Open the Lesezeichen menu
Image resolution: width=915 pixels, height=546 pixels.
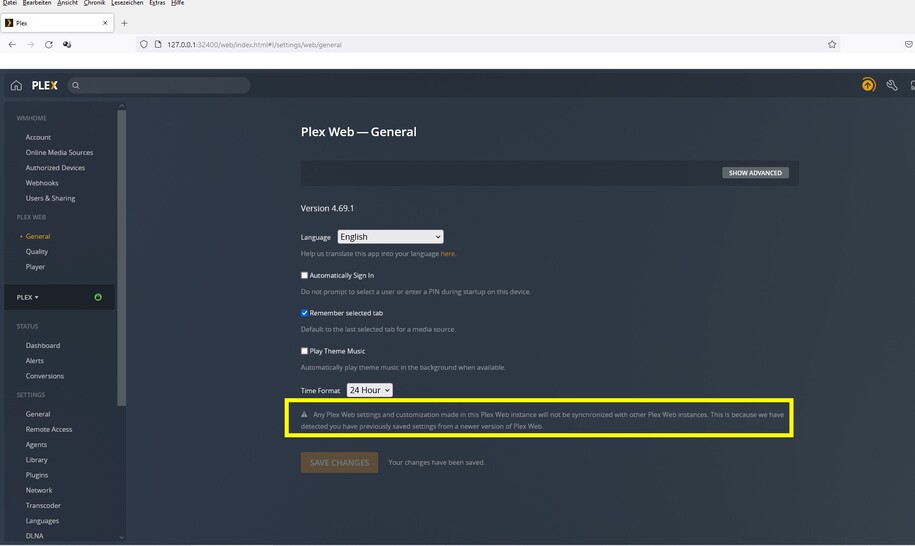127,3
